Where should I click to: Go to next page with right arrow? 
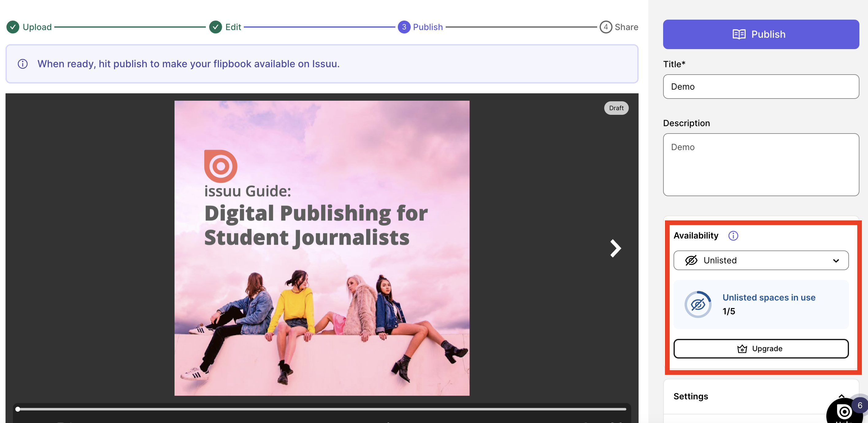pos(615,248)
